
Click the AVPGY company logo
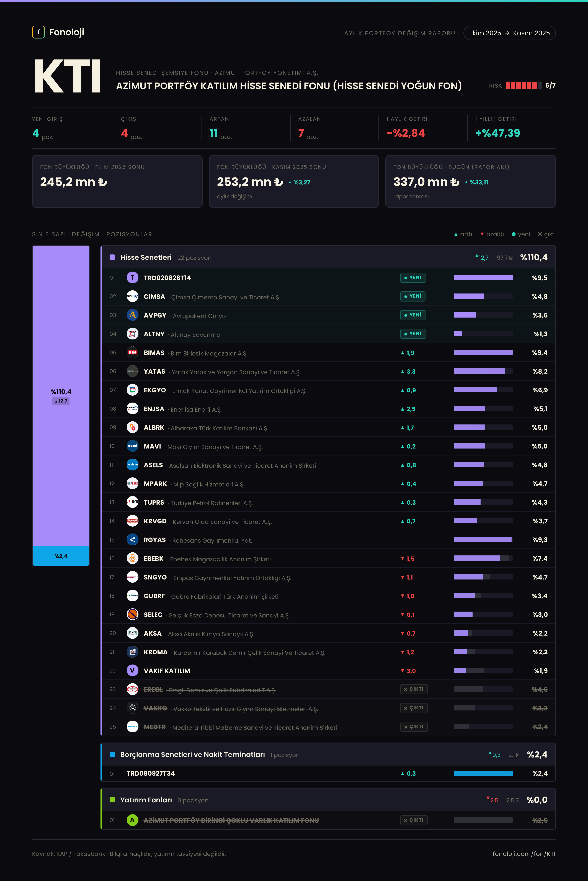pyautogui.click(x=132, y=315)
